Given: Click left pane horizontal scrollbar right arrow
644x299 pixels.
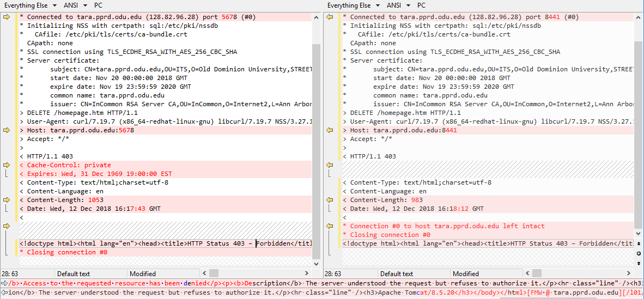Looking at the screenshot, I should [x=308, y=273].
